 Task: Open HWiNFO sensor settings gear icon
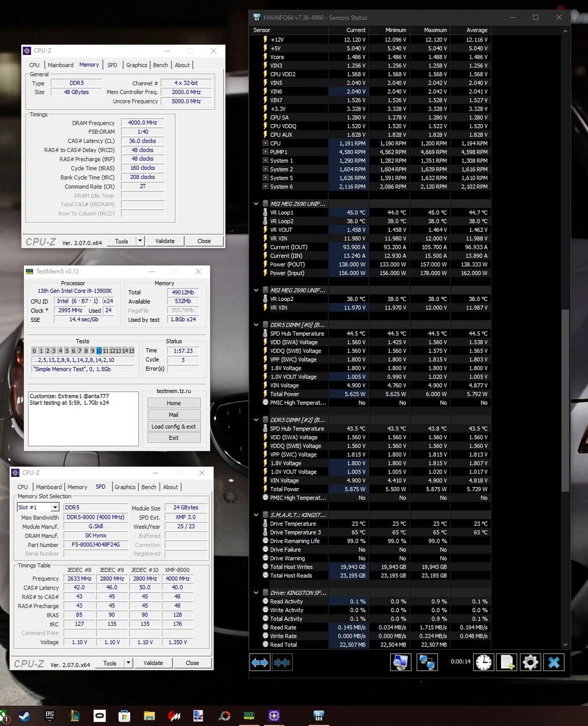pos(530,662)
